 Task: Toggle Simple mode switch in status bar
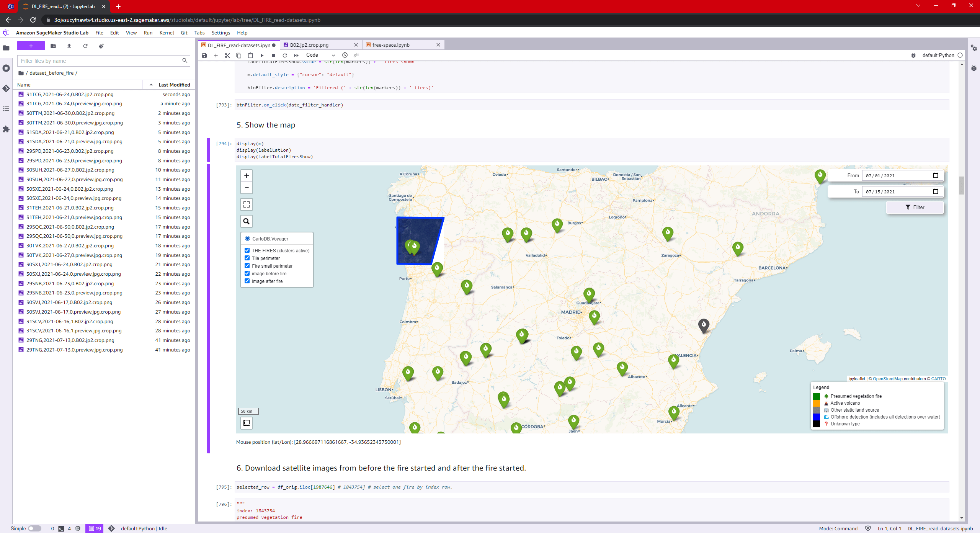click(x=34, y=528)
